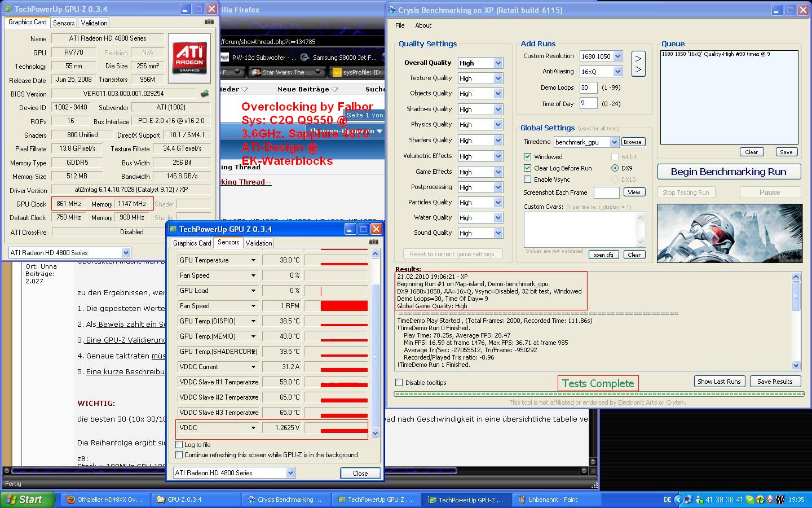Toggle the Windowed checkbox
Image resolution: width=812 pixels, height=508 pixels.
coord(527,157)
